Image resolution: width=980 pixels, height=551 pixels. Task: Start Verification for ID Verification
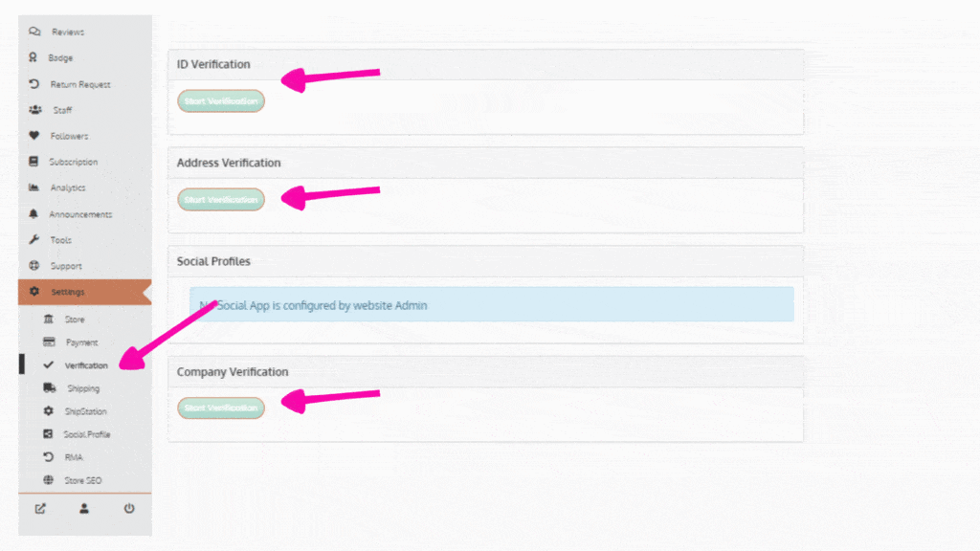221,100
